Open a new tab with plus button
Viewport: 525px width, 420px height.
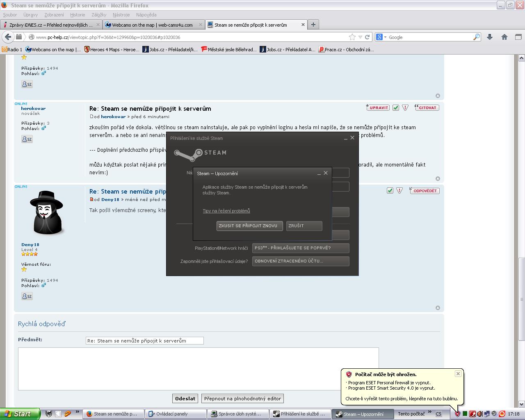313,25
